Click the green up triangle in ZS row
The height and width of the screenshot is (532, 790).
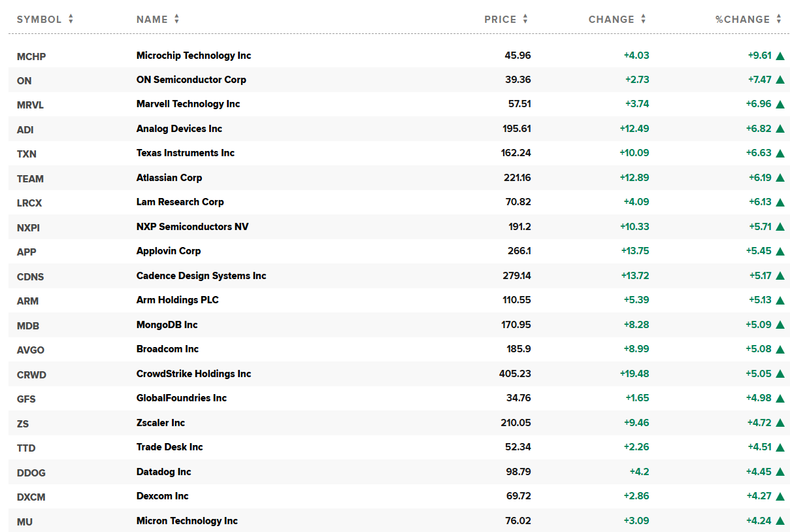click(780, 423)
